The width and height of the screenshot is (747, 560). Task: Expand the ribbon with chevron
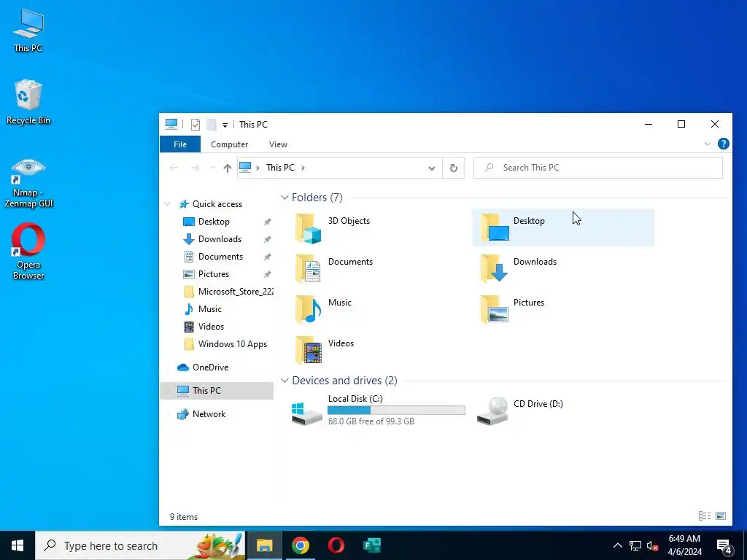coord(708,144)
